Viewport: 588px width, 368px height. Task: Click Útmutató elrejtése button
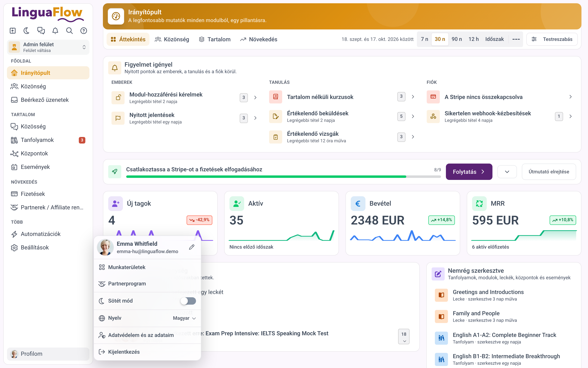549,172
